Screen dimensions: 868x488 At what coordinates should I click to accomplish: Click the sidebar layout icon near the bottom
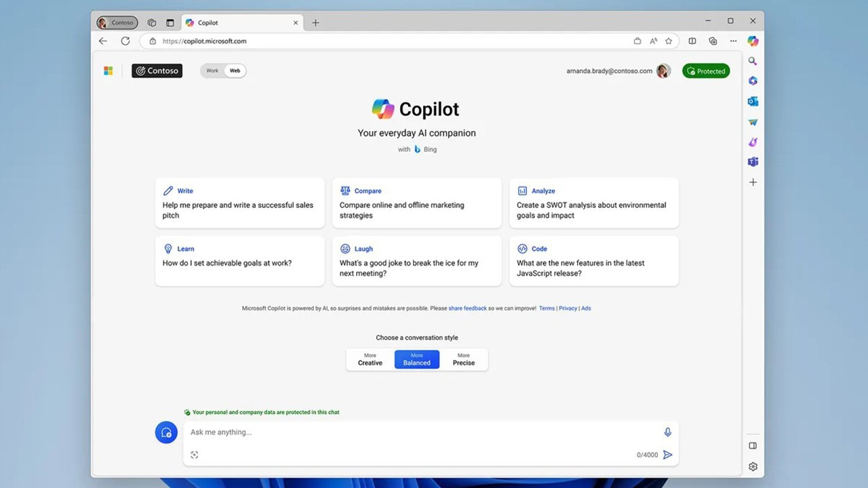point(753,446)
